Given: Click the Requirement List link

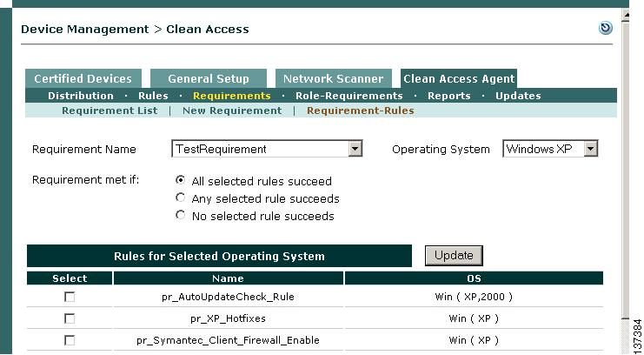Looking at the screenshot, I should (110, 111).
